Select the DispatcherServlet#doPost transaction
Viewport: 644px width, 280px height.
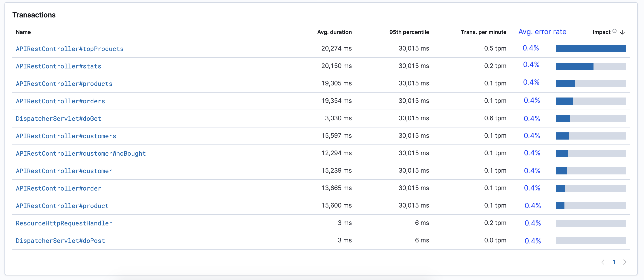click(x=60, y=240)
